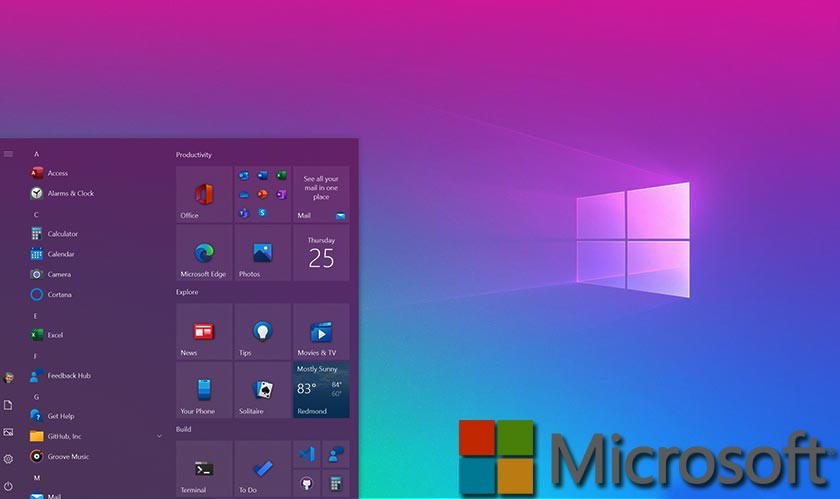Open the Photos tile

pos(262,252)
